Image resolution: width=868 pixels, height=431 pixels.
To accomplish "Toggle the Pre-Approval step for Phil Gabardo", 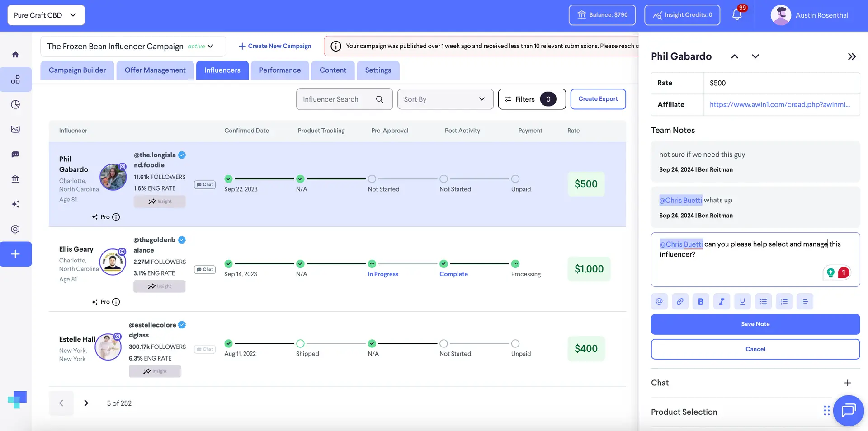I will pos(372,179).
